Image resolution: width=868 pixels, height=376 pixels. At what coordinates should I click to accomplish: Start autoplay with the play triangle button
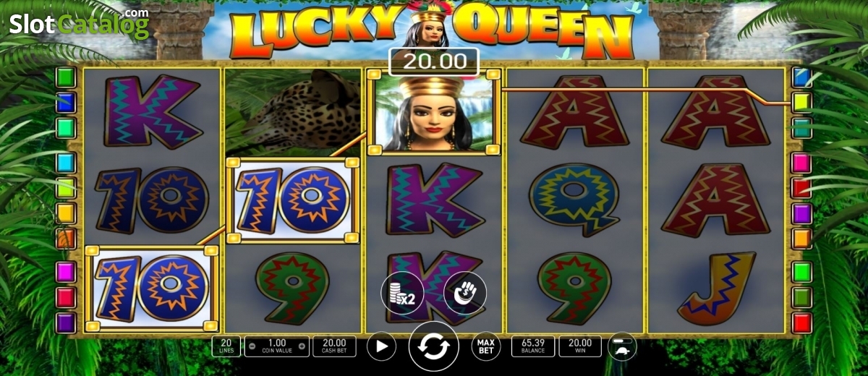[381, 346]
